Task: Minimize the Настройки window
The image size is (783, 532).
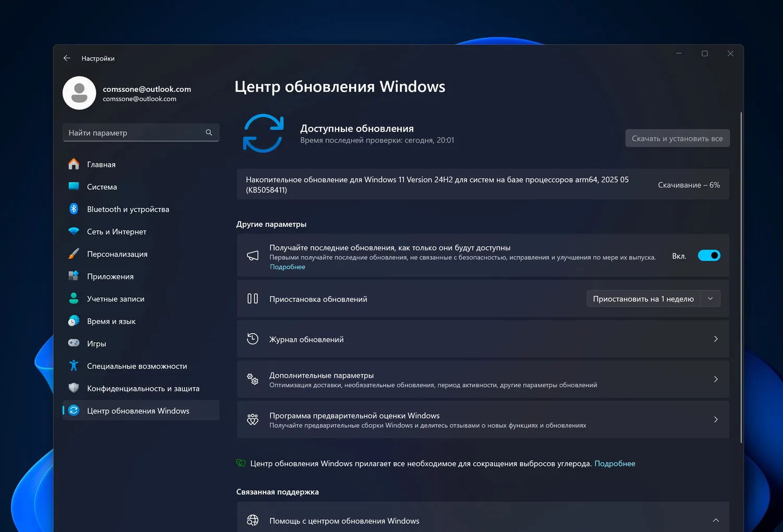Action: pos(679,54)
